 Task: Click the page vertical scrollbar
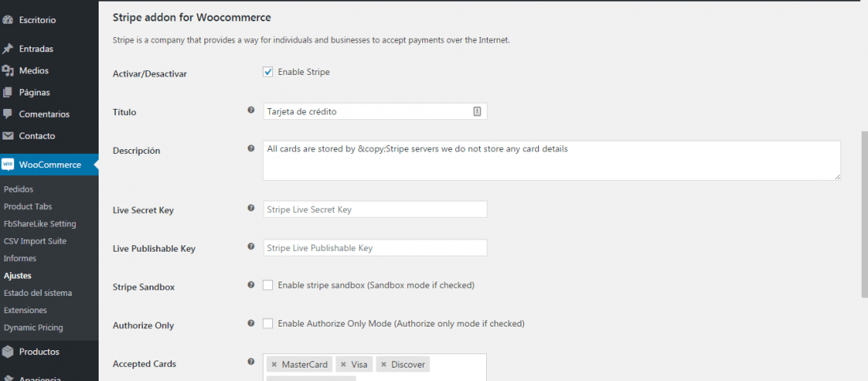click(865, 215)
